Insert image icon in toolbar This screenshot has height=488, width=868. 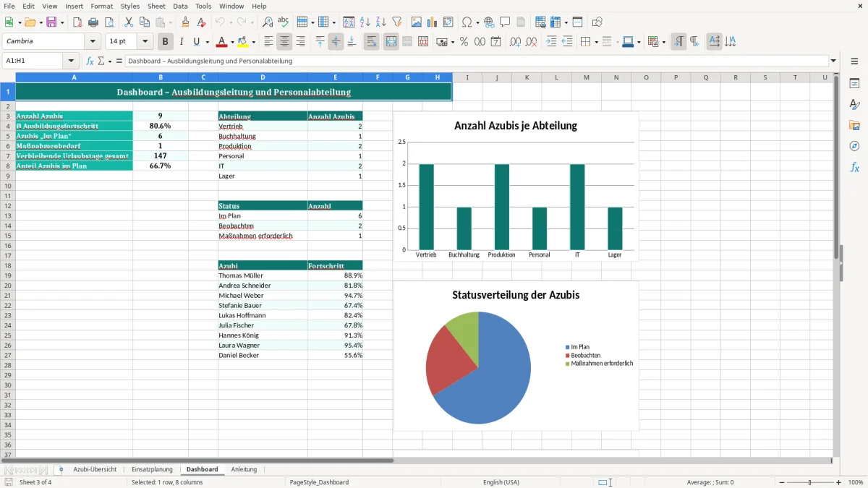coord(417,22)
